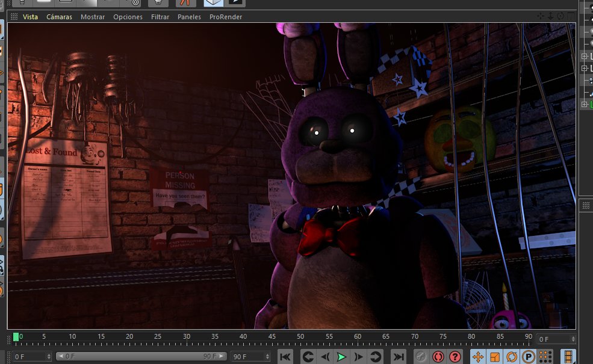
Task: Click the toggle active view icon
Action: tap(571, 16)
